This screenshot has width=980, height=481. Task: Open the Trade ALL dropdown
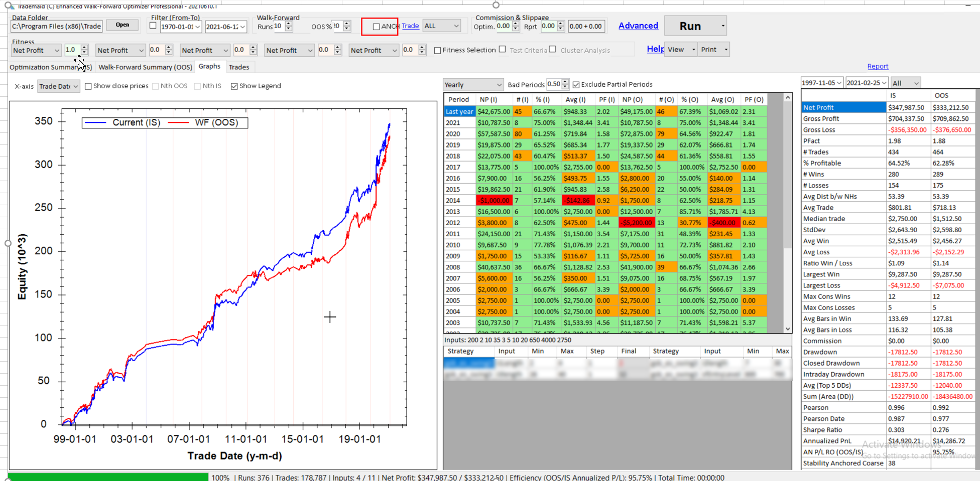point(456,26)
